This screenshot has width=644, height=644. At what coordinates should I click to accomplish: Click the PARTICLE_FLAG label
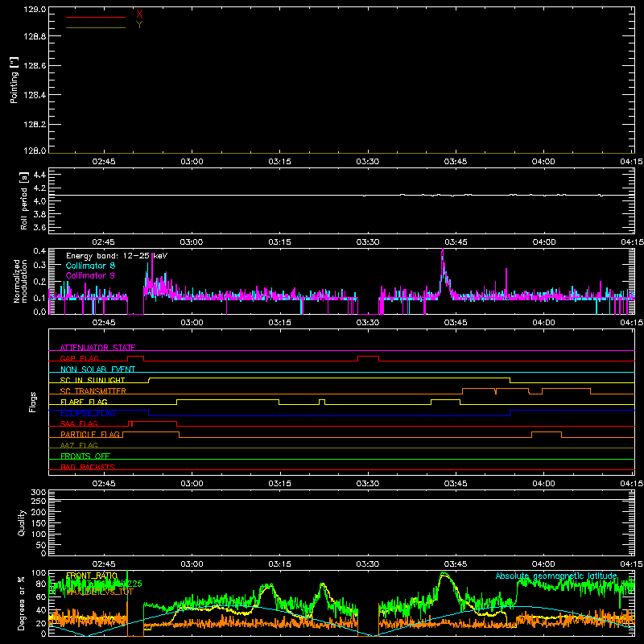[90, 434]
